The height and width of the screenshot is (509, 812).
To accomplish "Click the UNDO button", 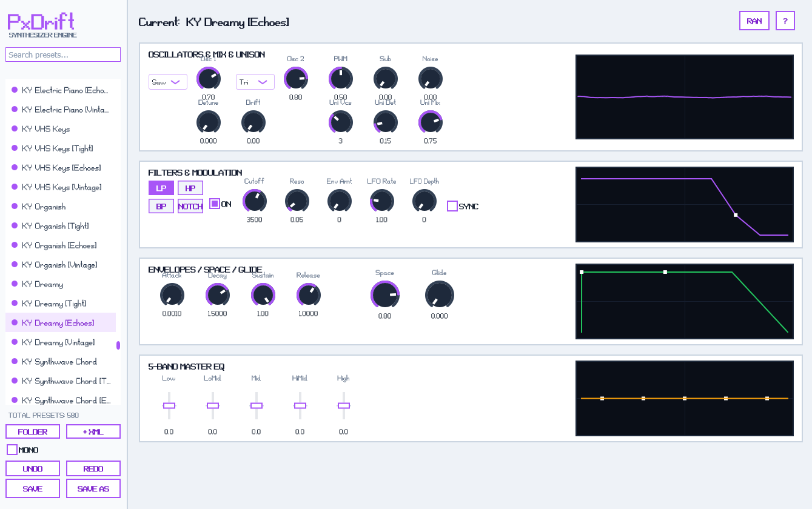I will tap(33, 468).
